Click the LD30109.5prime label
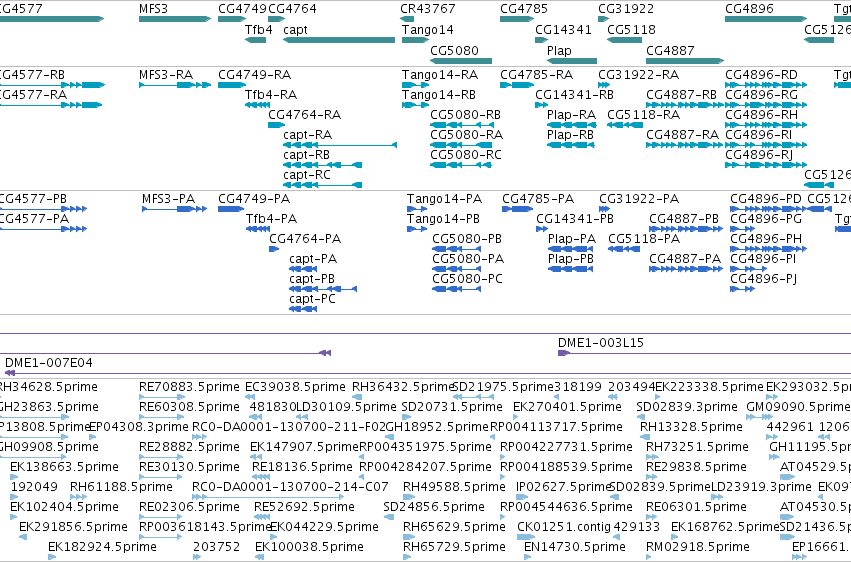The width and height of the screenshot is (851, 562). [x=346, y=407]
